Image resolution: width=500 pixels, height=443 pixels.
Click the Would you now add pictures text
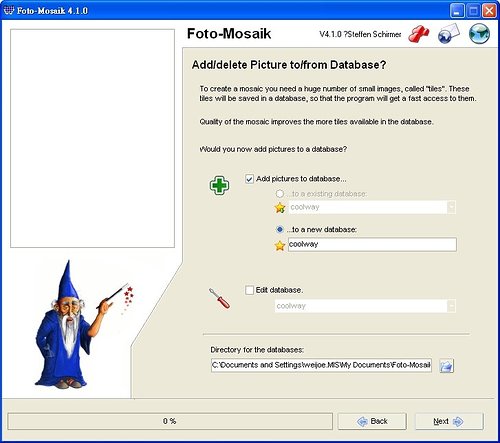pos(273,149)
